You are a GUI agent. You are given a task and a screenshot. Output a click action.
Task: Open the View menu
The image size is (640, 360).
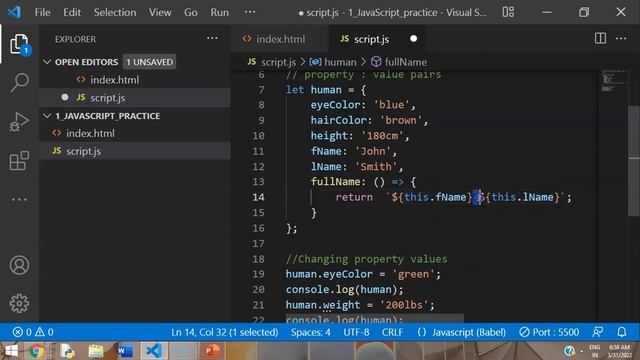[x=160, y=12]
